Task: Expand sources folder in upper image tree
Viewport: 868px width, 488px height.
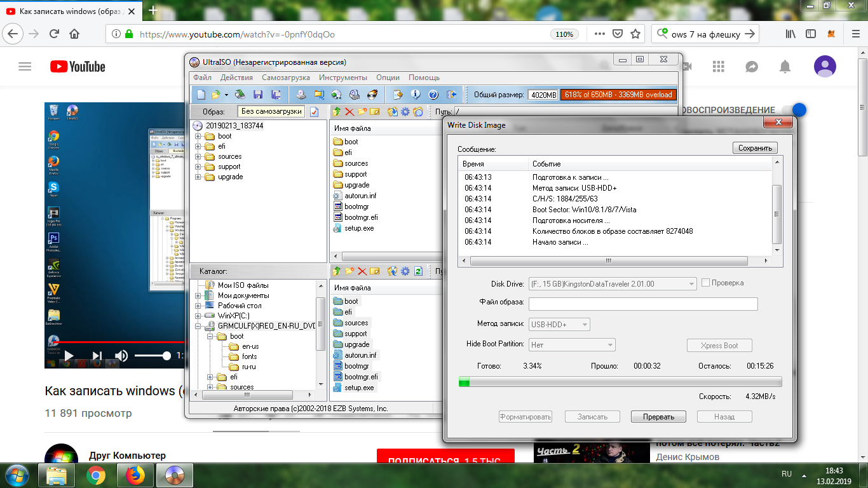Action: [x=198, y=156]
